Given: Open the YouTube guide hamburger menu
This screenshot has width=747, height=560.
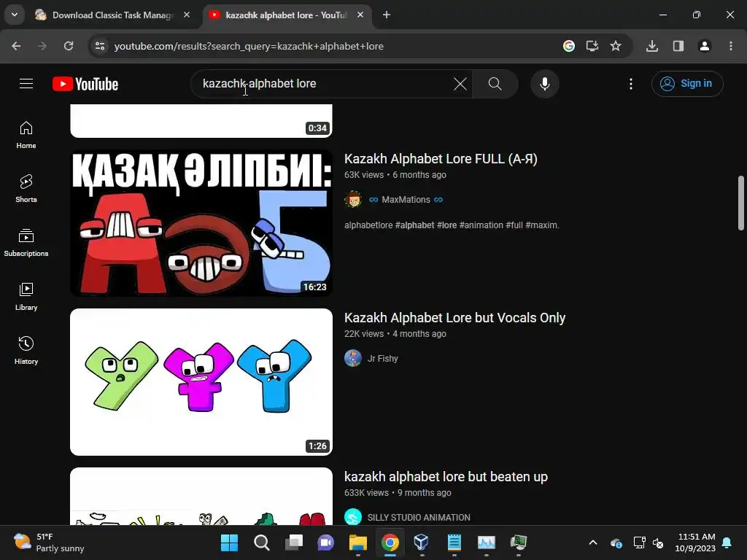Looking at the screenshot, I should click(x=26, y=84).
